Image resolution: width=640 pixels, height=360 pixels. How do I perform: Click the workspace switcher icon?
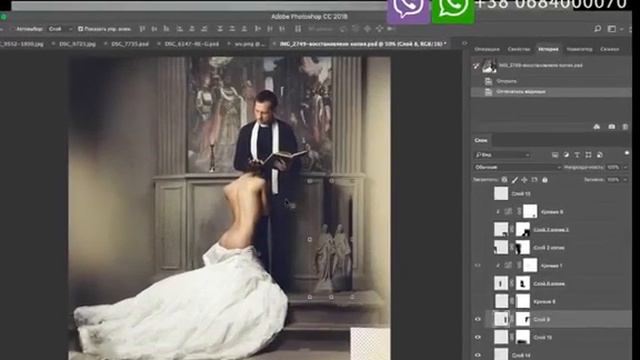[612, 29]
